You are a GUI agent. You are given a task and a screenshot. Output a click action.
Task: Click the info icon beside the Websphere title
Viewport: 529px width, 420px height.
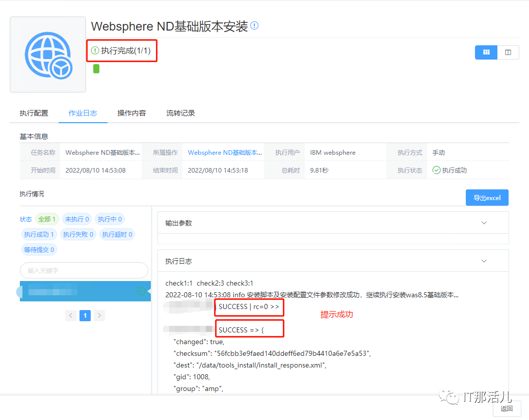255,25
